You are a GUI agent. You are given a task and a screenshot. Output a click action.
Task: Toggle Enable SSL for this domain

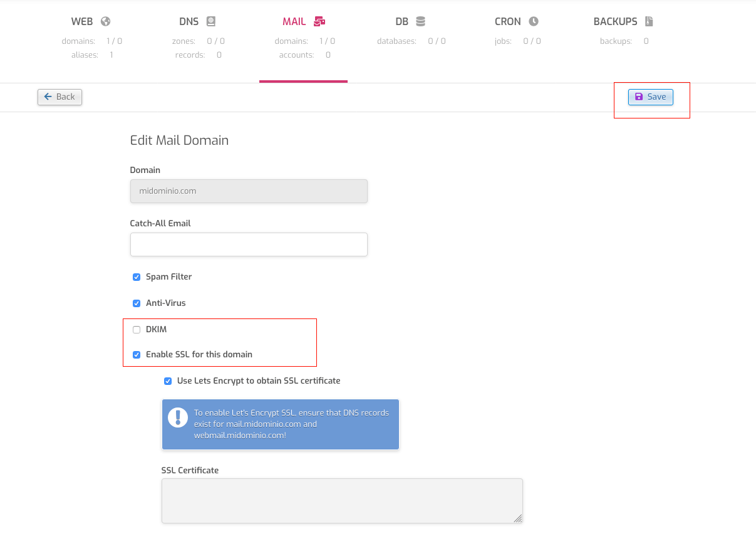point(137,355)
